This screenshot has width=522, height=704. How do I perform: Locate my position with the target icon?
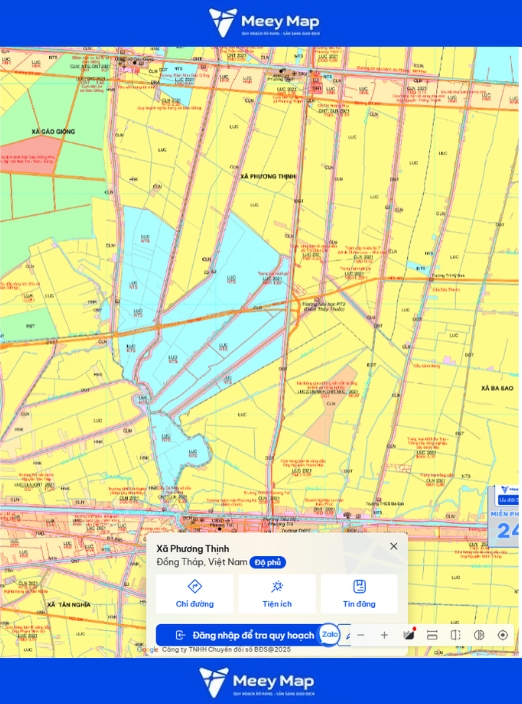pos(503,635)
